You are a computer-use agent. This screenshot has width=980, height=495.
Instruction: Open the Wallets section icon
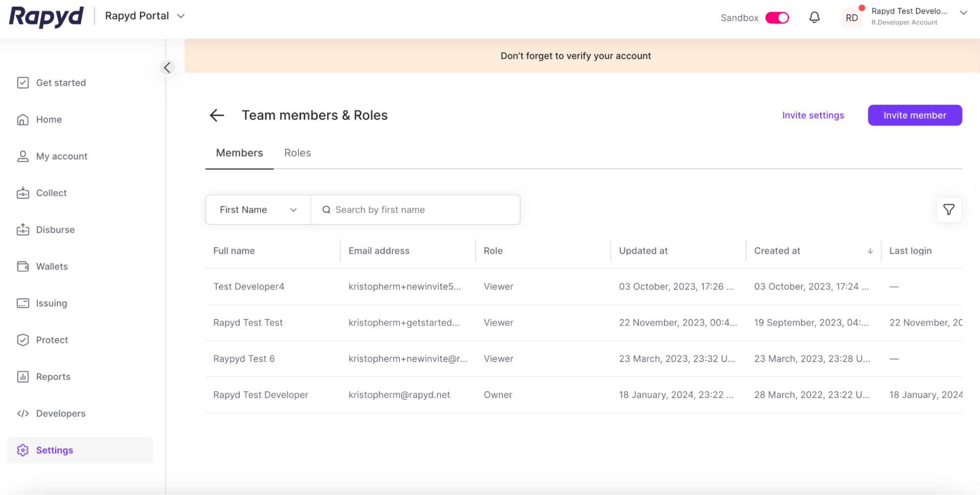point(23,267)
